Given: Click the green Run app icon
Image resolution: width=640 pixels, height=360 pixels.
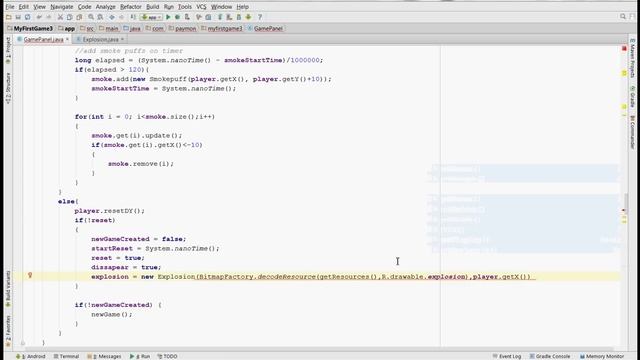Looking at the screenshot, I should click(x=168, y=17).
